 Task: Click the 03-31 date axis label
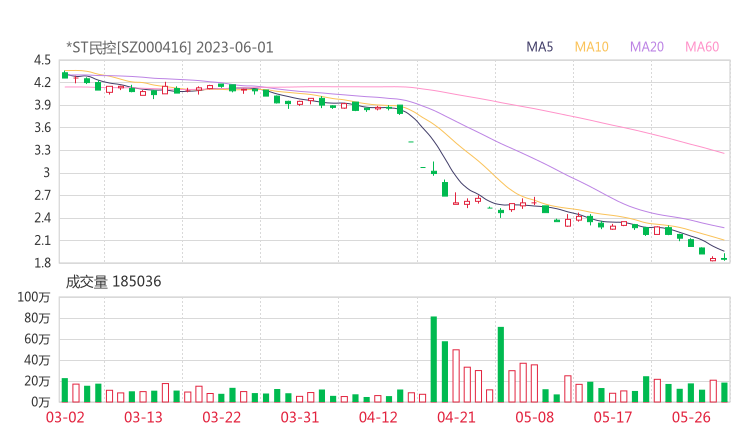(300, 417)
